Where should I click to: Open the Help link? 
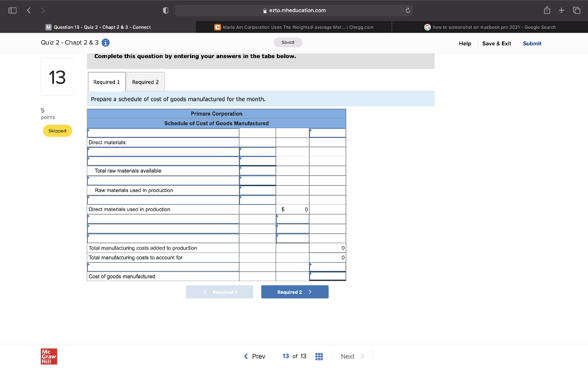click(465, 44)
